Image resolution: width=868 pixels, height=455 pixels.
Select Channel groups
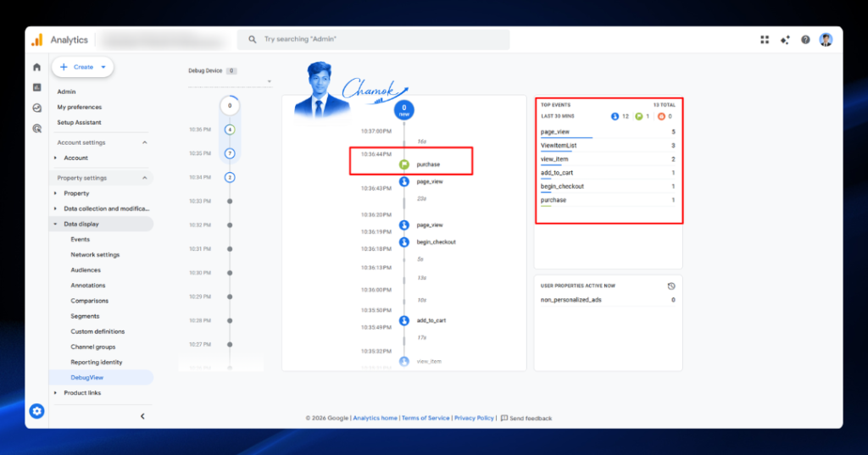tap(93, 347)
